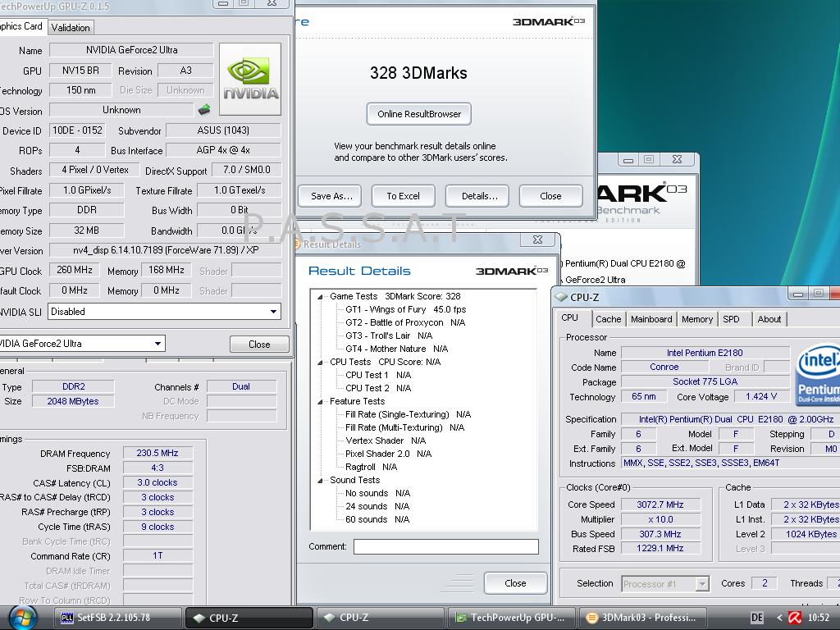
Task: Click the To Excel button
Action: tap(404, 196)
